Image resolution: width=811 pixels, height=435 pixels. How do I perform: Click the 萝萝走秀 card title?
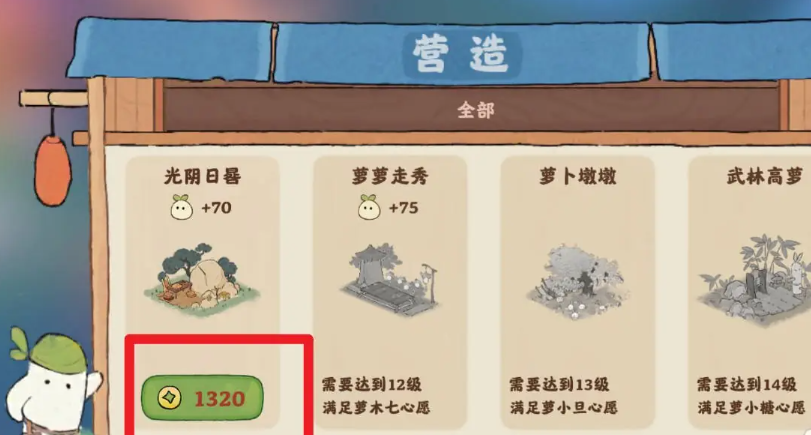click(x=390, y=176)
